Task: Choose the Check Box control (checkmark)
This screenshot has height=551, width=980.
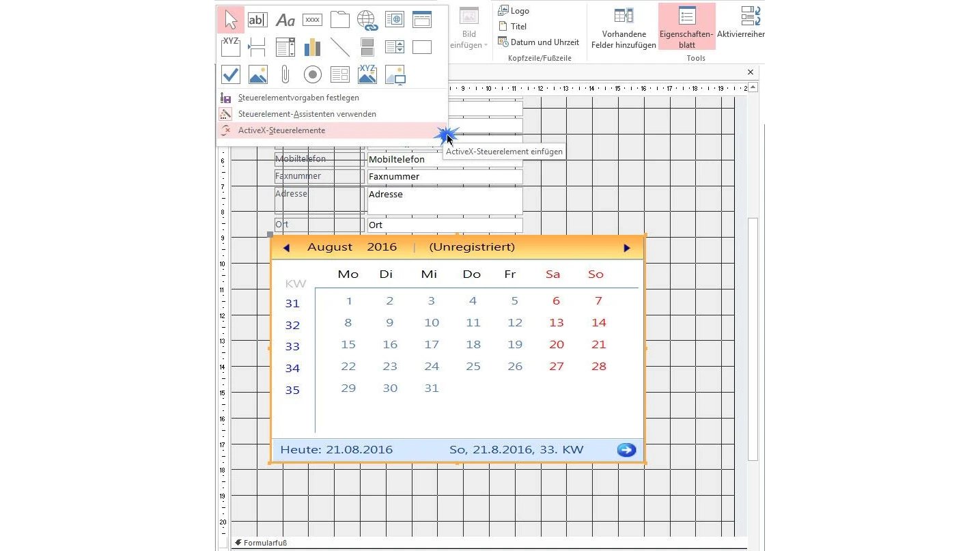Action: 231,74
